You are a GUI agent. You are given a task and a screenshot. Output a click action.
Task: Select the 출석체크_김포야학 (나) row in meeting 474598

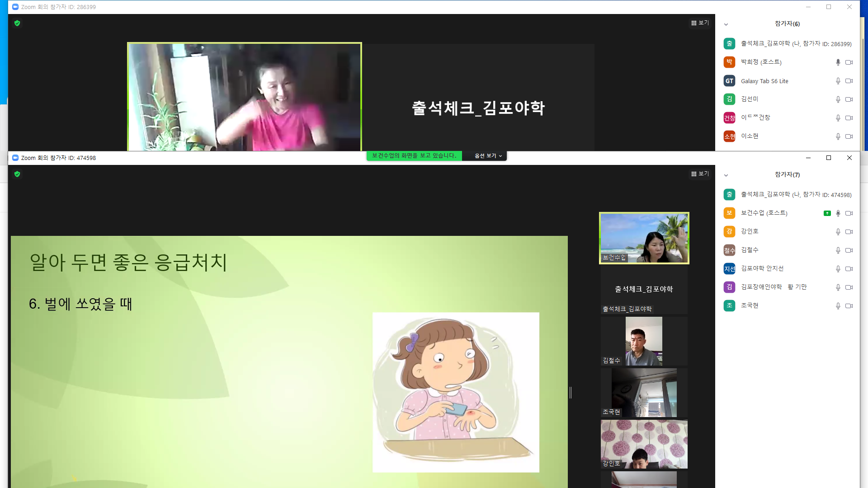[788, 194]
